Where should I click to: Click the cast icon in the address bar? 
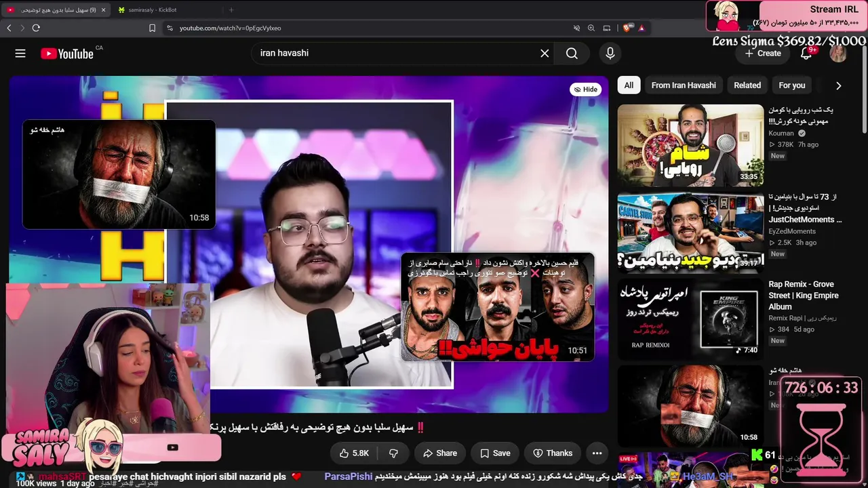(607, 28)
